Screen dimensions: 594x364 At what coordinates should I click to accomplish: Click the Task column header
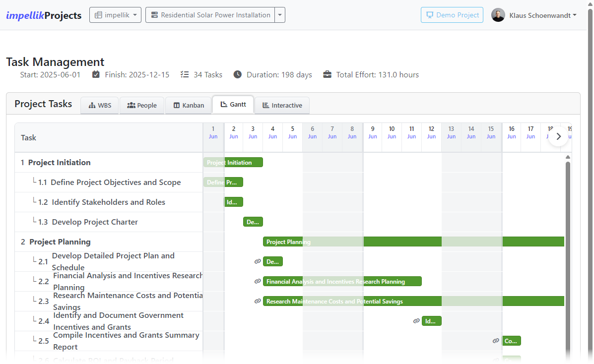(109, 137)
